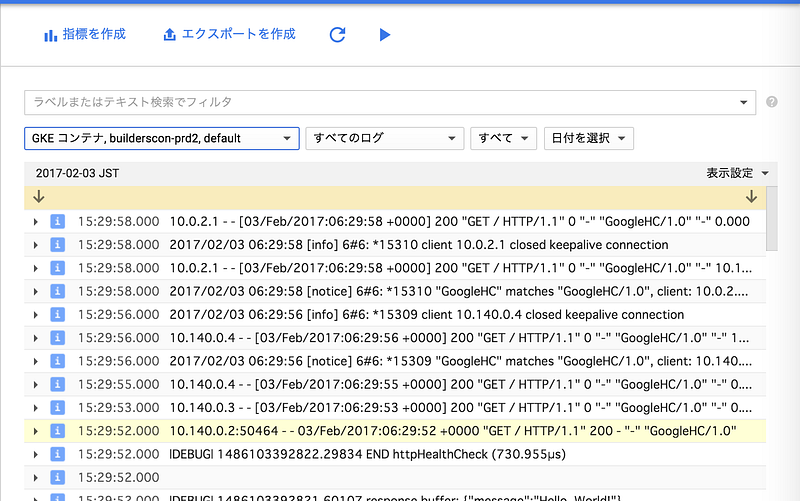This screenshot has width=800, height=501.
Task: Click info icon on *15309 closed keepalive row
Action: [x=57, y=315]
